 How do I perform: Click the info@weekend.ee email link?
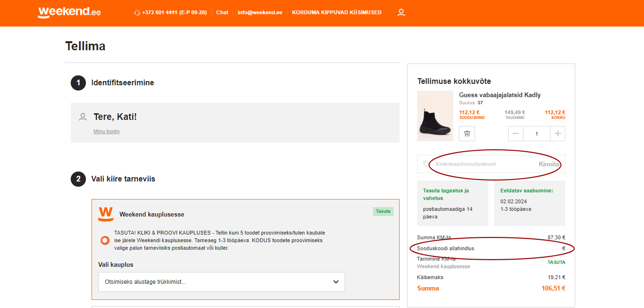pyautogui.click(x=260, y=13)
